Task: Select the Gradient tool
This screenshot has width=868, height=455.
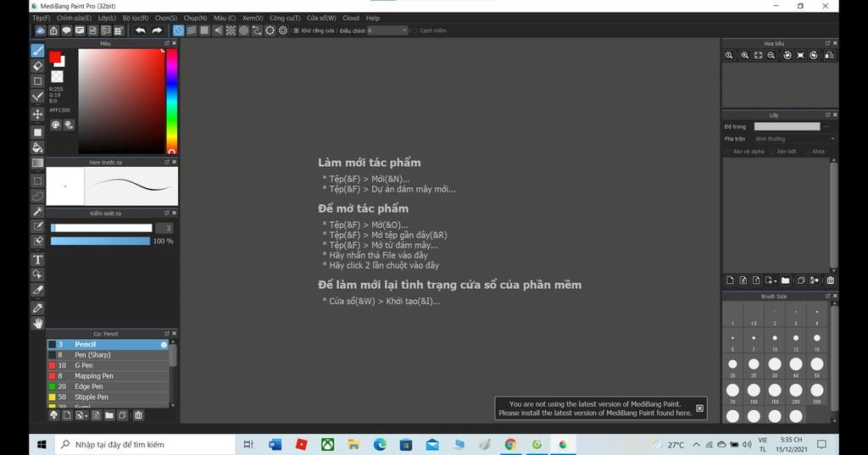Action: pyautogui.click(x=37, y=163)
